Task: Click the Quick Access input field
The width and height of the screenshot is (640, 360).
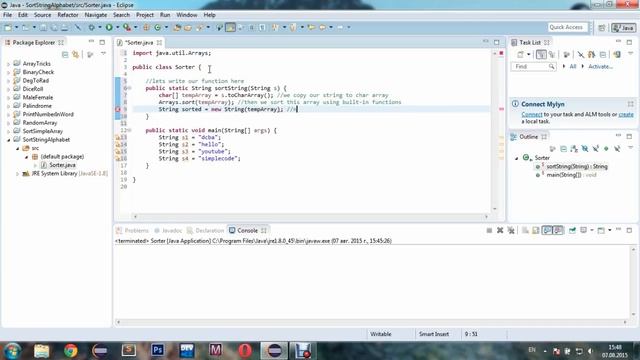Action: click(x=567, y=27)
